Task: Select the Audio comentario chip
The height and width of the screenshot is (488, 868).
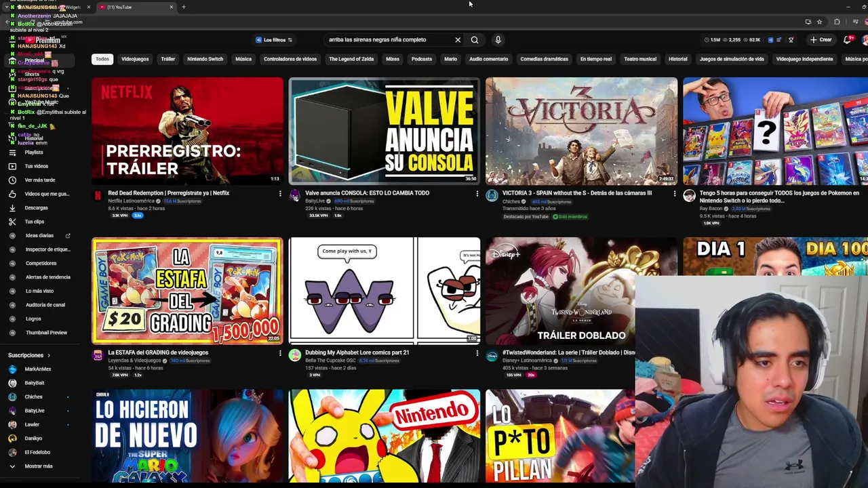Action: point(488,59)
